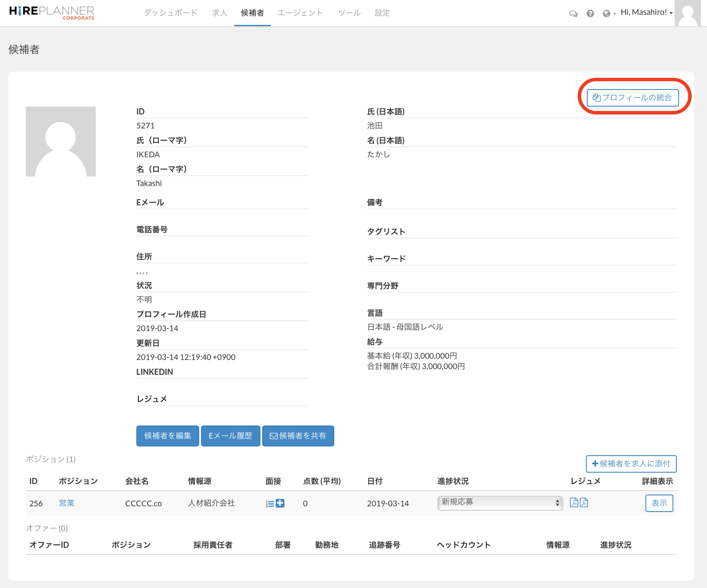The height and width of the screenshot is (588, 707).
Task: Expand the Hi, Masahiro! user menu
Action: tap(646, 13)
